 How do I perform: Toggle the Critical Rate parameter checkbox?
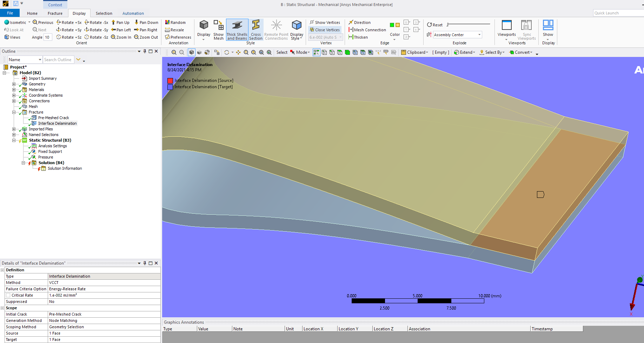tap(8, 295)
